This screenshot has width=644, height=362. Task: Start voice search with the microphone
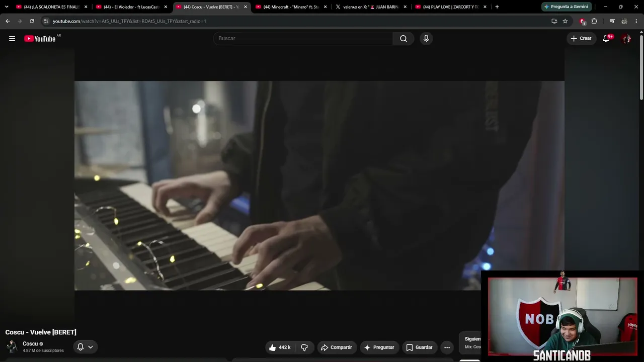(426, 39)
